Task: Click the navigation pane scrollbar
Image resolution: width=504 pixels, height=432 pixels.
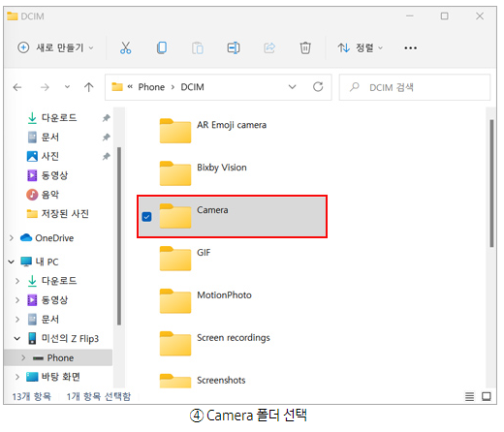Action: tap(119, 235)
